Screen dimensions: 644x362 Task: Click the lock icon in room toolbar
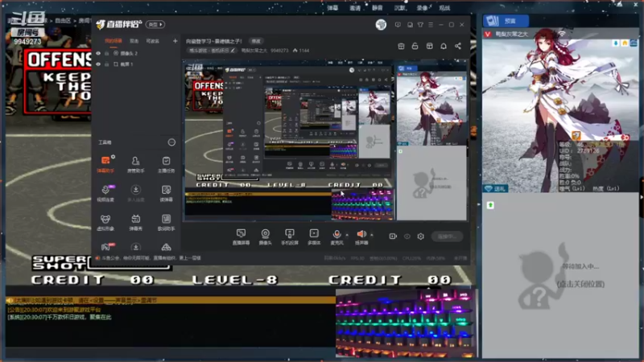click(x=415, y=46)
